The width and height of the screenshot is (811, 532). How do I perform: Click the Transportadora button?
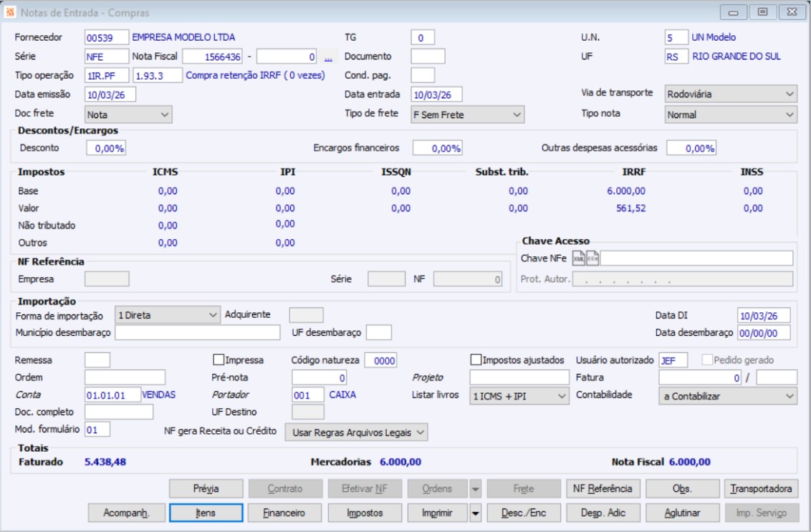(761, 489)
